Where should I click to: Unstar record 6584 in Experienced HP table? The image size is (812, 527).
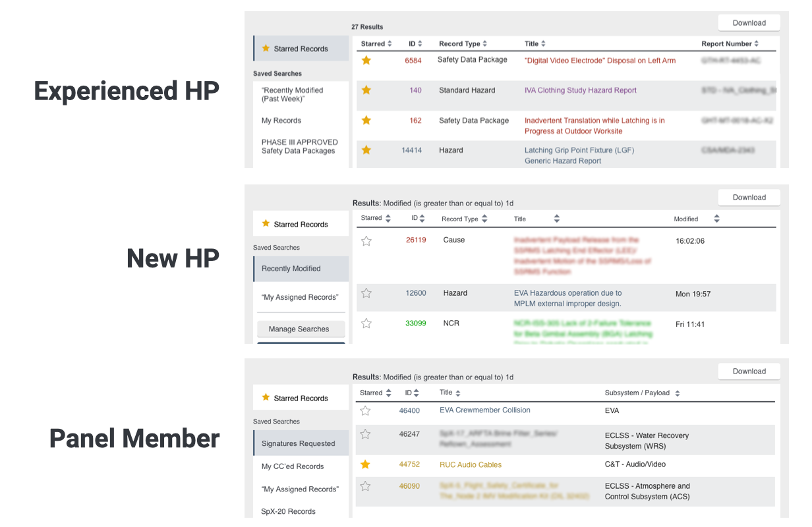click(366, 60)
